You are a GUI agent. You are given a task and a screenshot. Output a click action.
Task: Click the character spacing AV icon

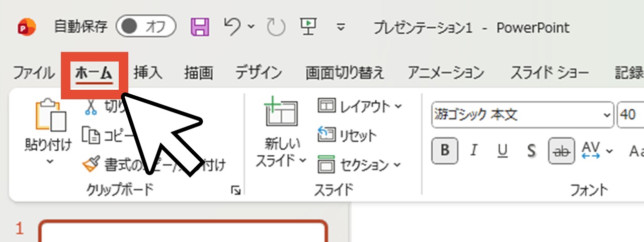(x=591, y=150)
